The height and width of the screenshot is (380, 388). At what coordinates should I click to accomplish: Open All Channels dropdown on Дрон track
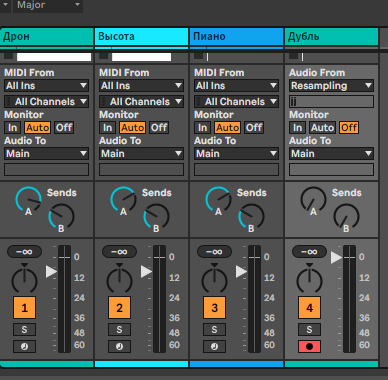coord(46,101)
